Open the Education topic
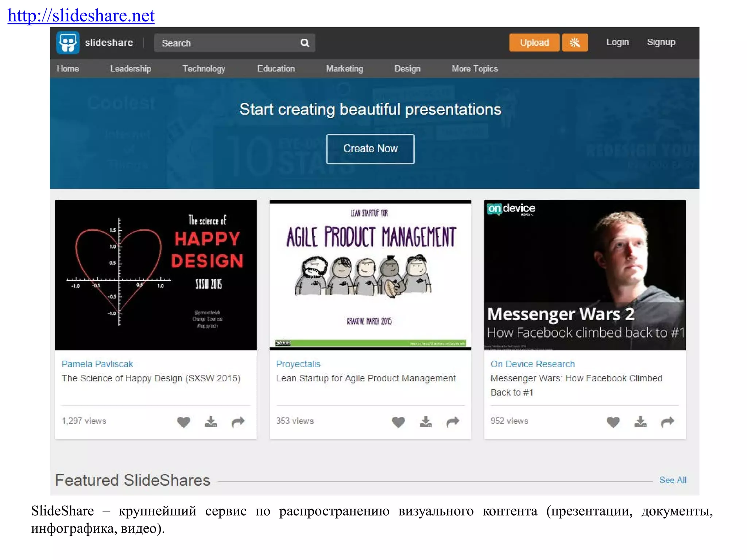Viewport: 747px width, 560px height. tap(276, 69)
